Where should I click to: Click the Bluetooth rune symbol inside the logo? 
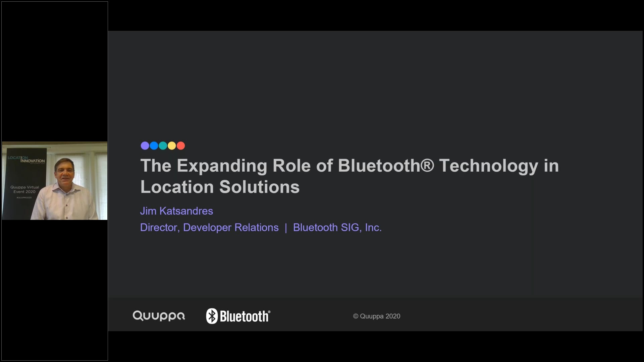click(212, 315)
